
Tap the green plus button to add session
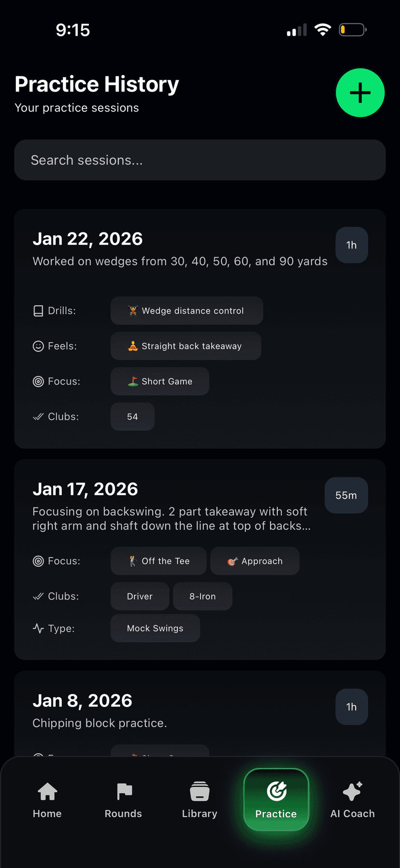point(360,93)
